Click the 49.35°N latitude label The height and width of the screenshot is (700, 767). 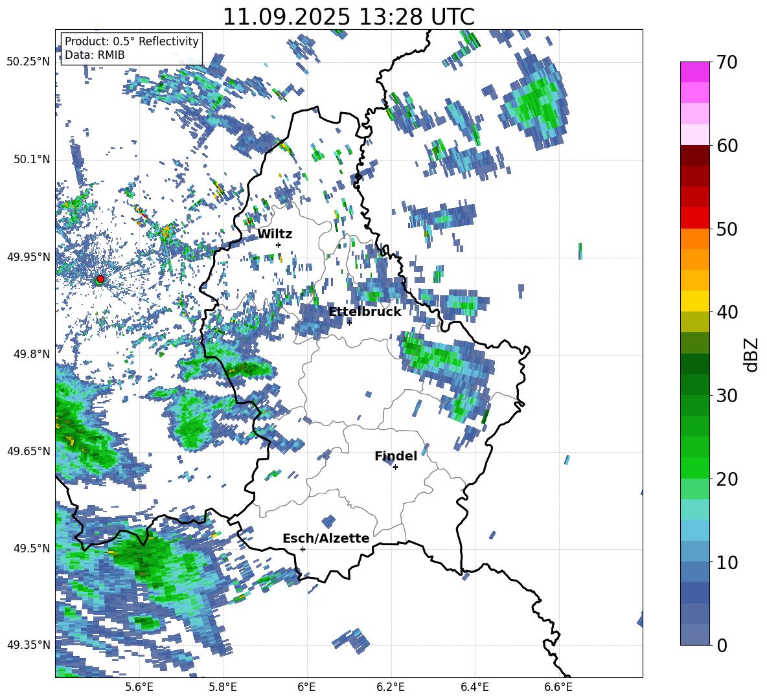[29, 645]
